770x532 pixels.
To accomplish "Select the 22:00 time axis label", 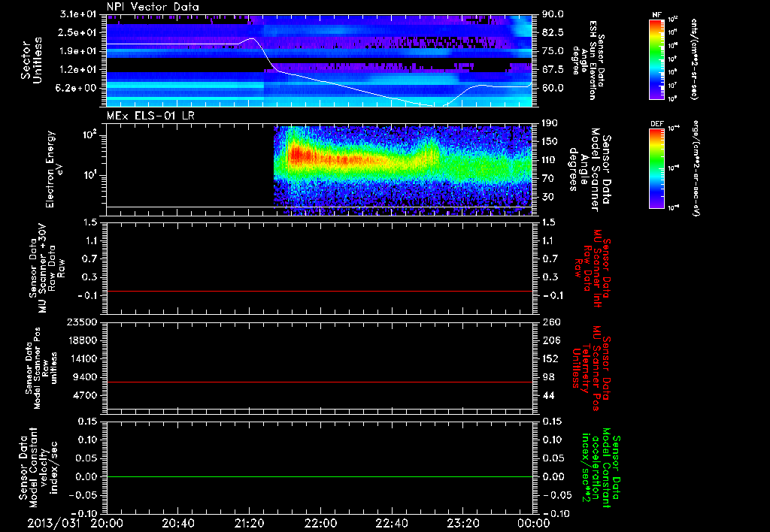I will point(320,522).
